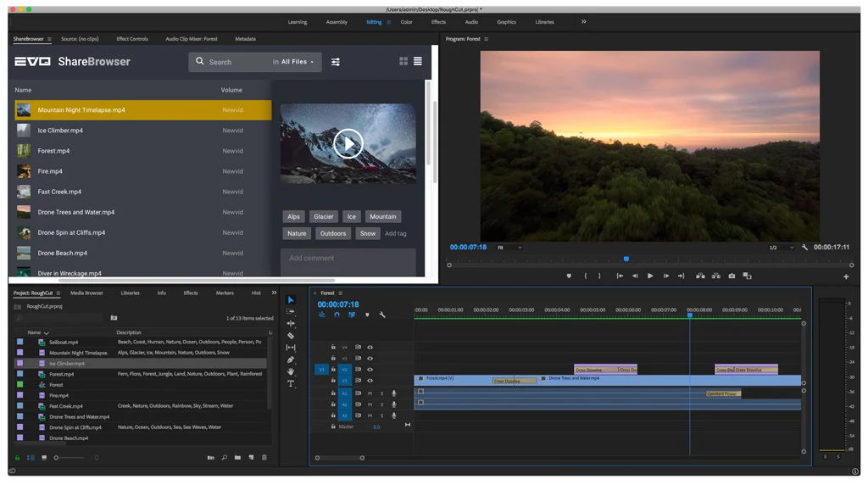Delete selected item with the trash icon

tap(264, 458)
